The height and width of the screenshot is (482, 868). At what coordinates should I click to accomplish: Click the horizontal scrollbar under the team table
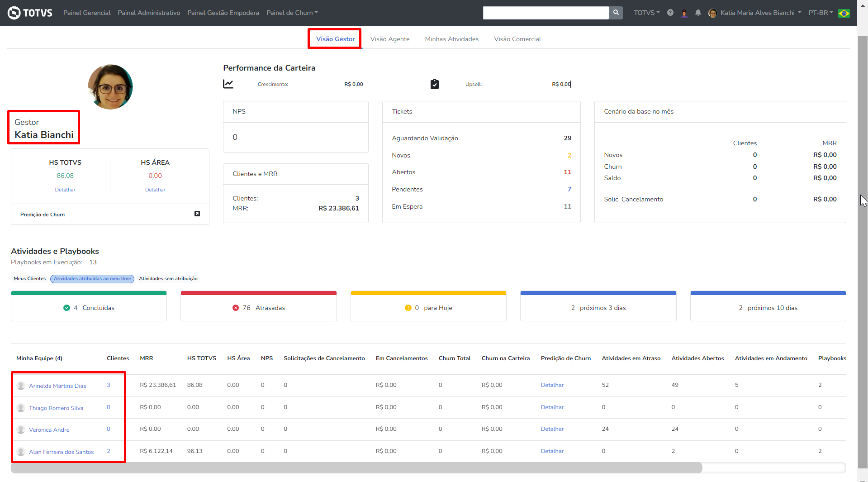(x=356, y=468)
